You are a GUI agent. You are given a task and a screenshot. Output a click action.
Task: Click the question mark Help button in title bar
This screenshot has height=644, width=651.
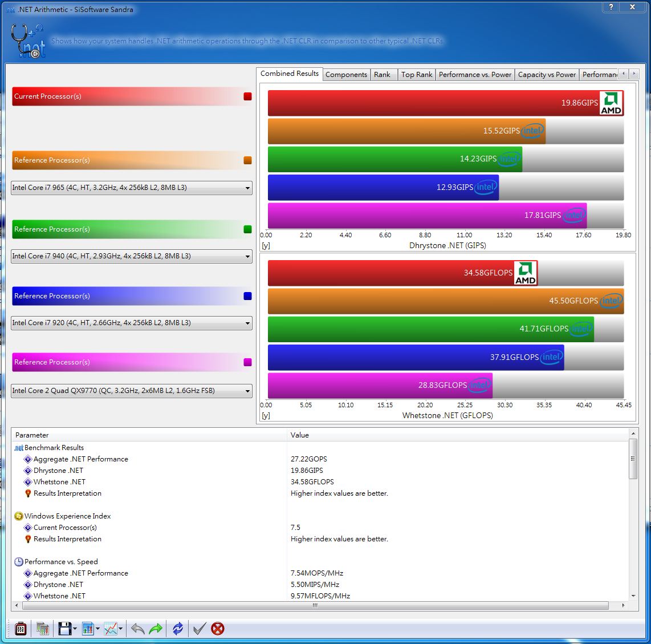[611, 7]
